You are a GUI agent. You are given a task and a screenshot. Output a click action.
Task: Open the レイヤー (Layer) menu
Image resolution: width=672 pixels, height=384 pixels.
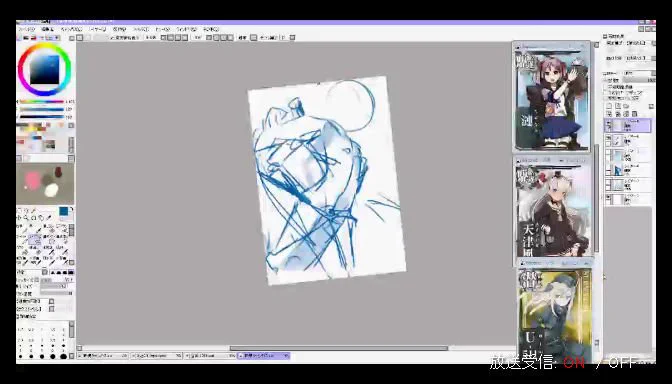[x=97, y=29]
